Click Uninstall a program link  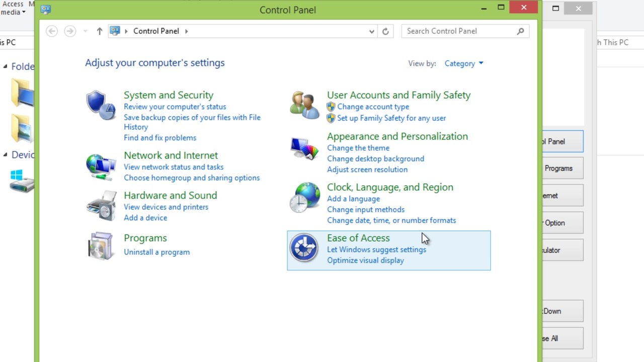tap(157, 252)
